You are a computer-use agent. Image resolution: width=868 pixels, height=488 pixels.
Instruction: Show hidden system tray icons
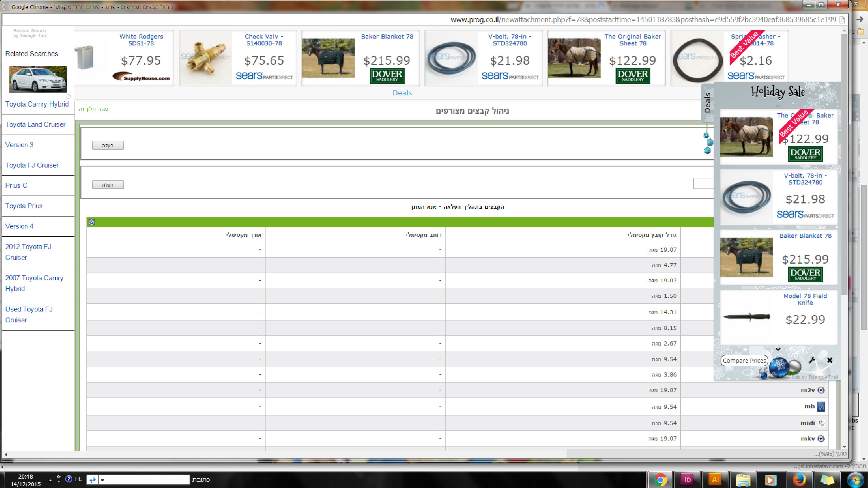(50, 480)
